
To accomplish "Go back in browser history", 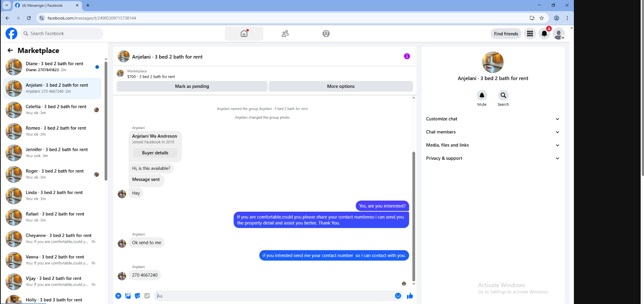I will [x=7, y=18].
